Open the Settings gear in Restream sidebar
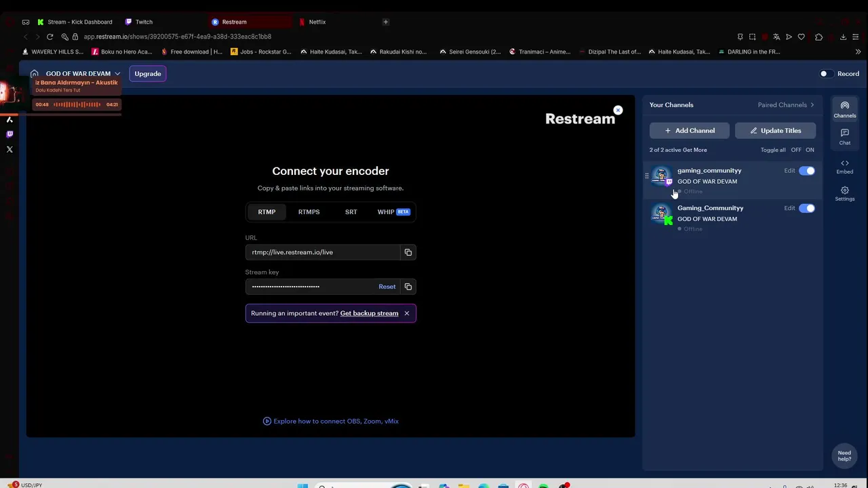 coord(844,194)
